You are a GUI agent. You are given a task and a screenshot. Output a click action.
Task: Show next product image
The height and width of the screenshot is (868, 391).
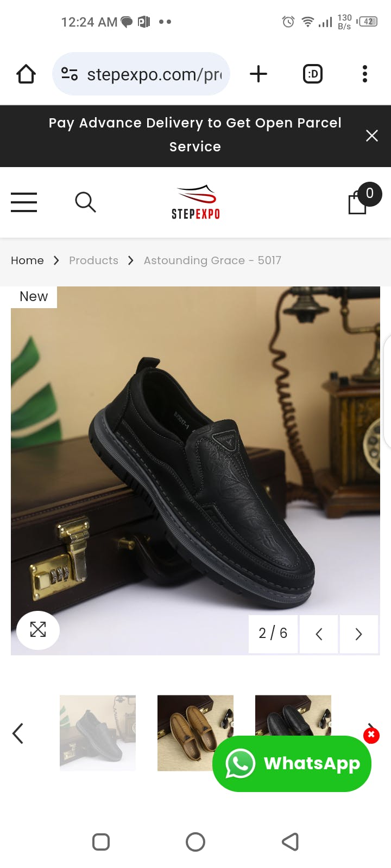pos(358,634)
